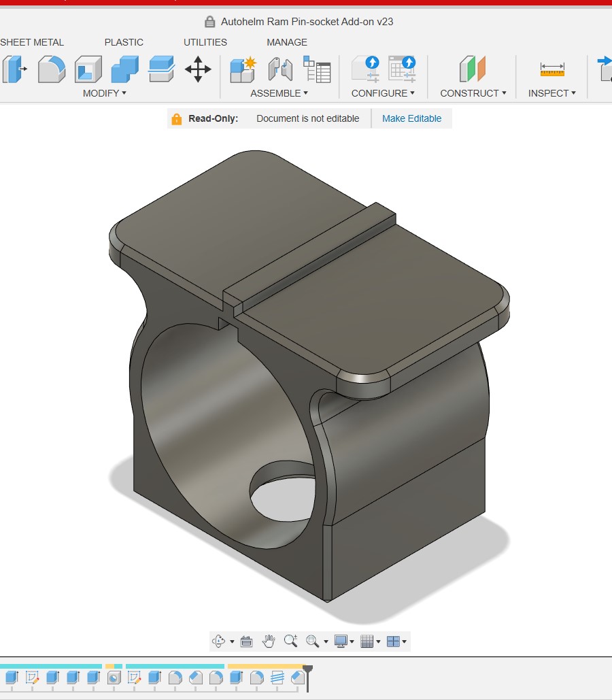Select the Combine tool icon
612x700 pixels.
coord(124,69)
